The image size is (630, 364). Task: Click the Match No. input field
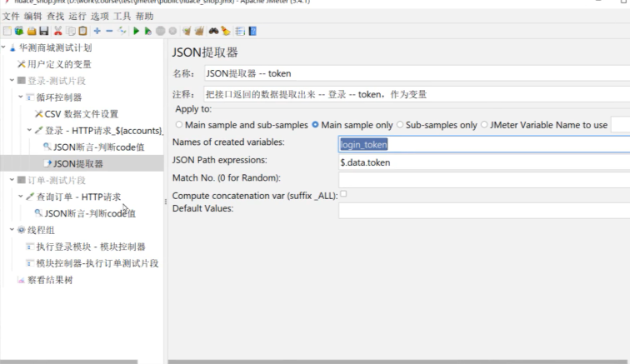tap(484, 180)
